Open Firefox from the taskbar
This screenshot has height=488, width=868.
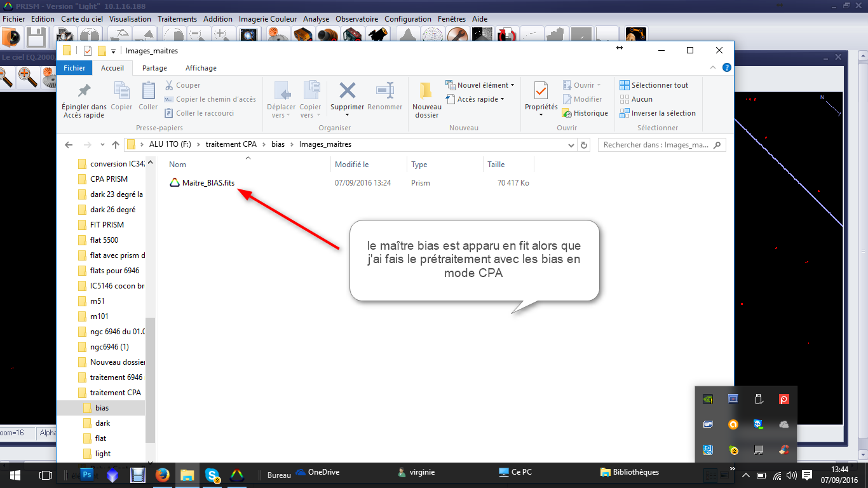point(163,475)
